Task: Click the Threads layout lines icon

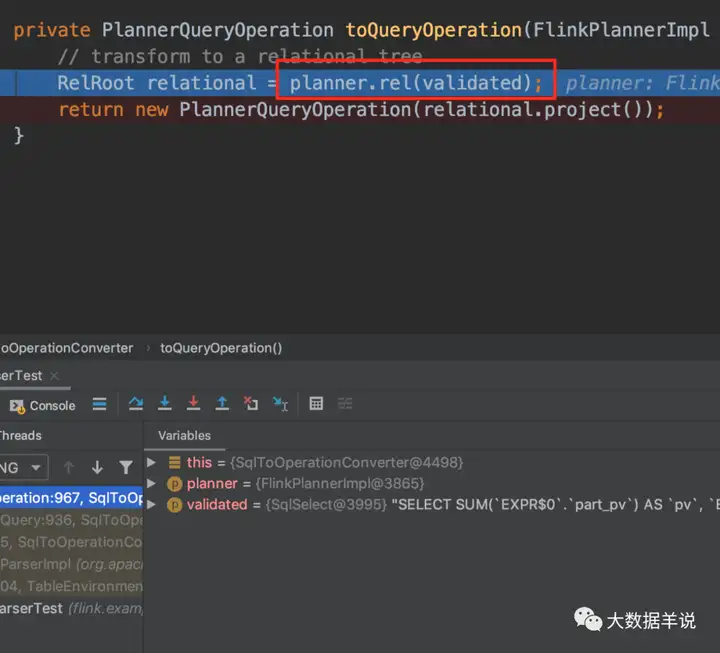Action: coord(99,404)
